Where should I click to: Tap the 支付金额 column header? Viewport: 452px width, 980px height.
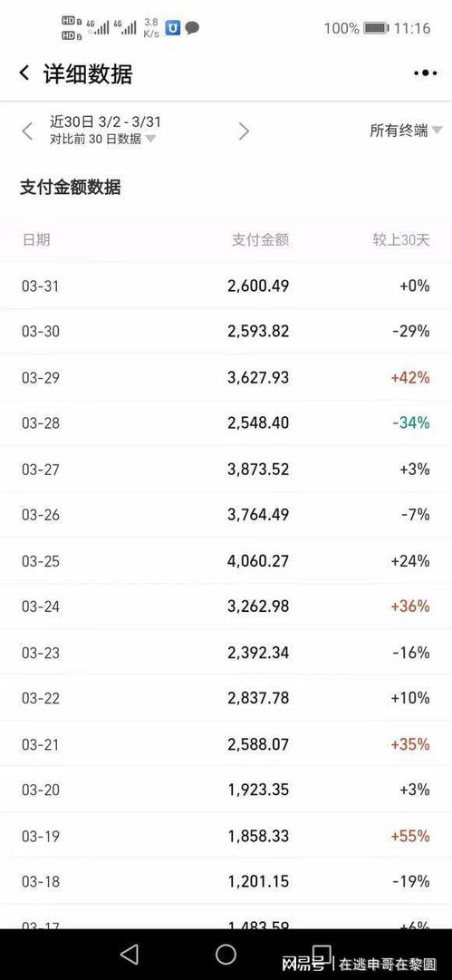[x=260, y=239]
